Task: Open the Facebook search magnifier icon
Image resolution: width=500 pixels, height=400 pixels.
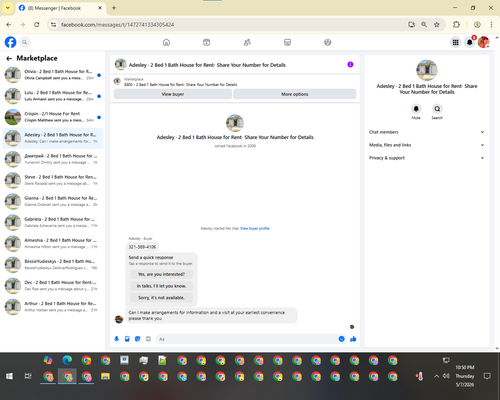Action: click(24, 42)
